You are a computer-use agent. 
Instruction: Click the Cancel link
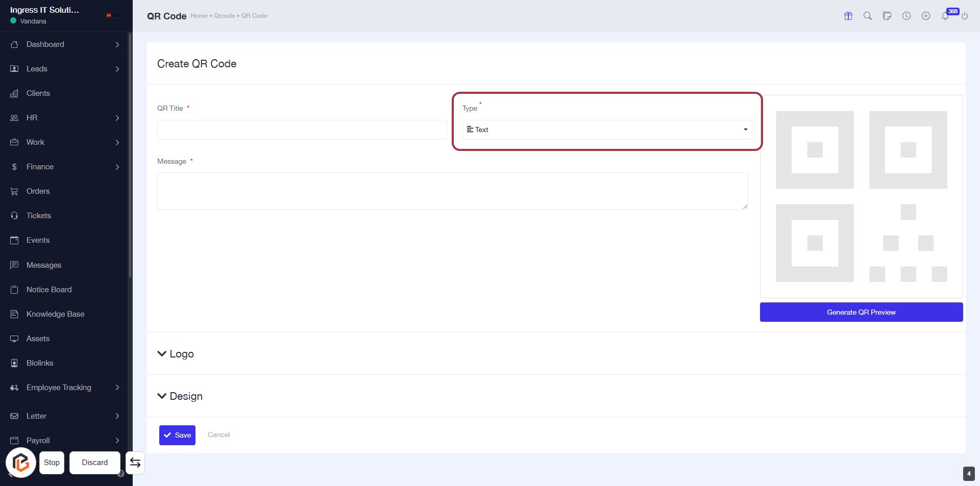coord(218,434)
